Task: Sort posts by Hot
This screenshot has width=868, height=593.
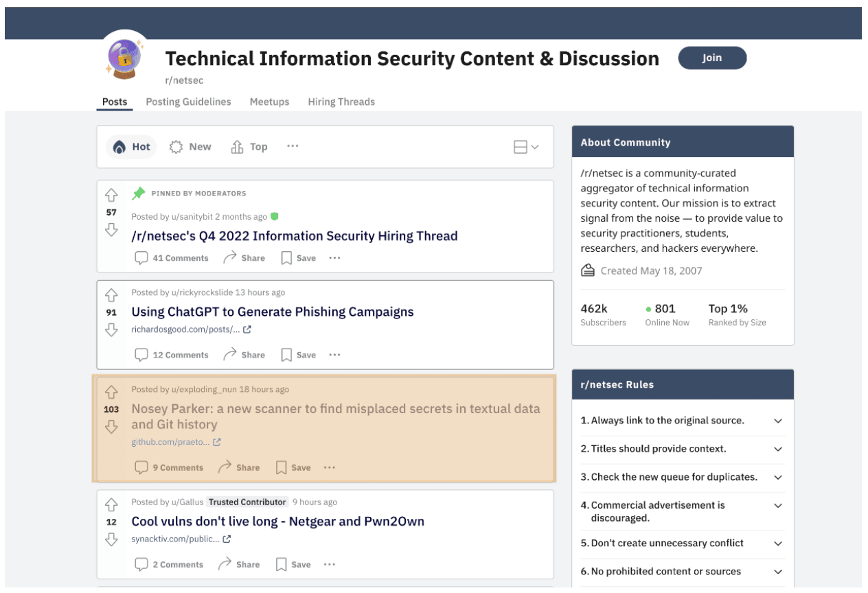Action: (x=132, y=146)
